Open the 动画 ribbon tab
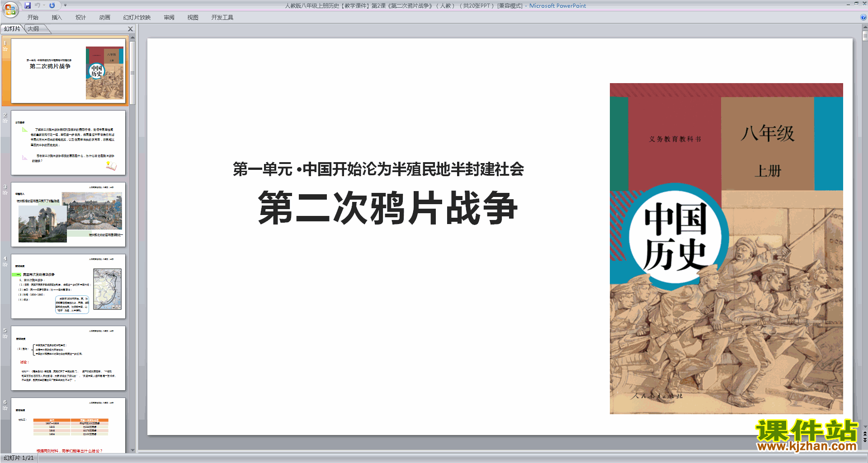This screenshot has width=868, height=463. 104,18
